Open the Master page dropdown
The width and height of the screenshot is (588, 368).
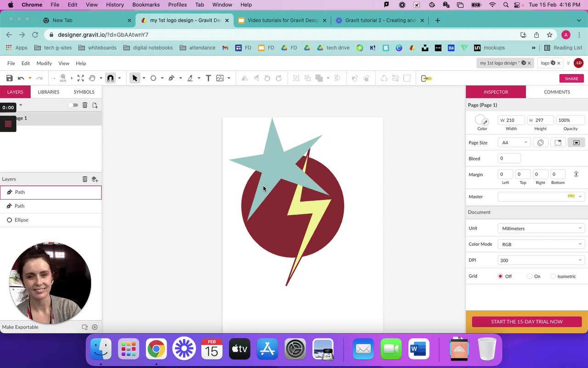click(x=541, y=196)
